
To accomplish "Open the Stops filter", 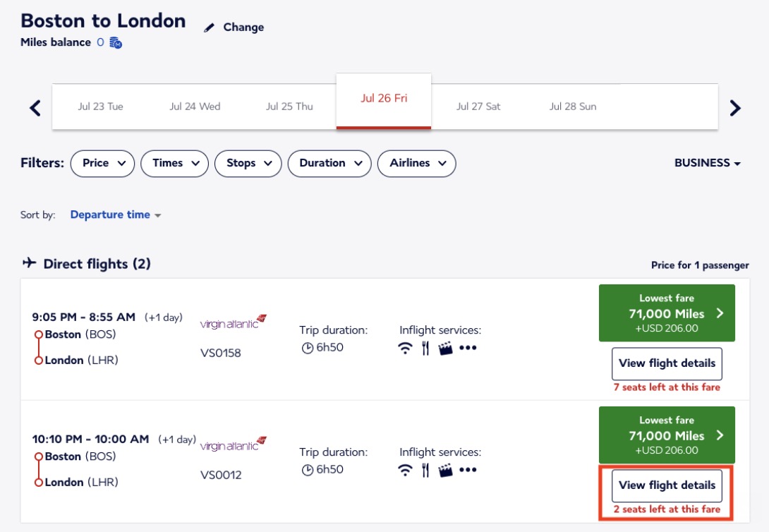I will click(x=248, y=163).
